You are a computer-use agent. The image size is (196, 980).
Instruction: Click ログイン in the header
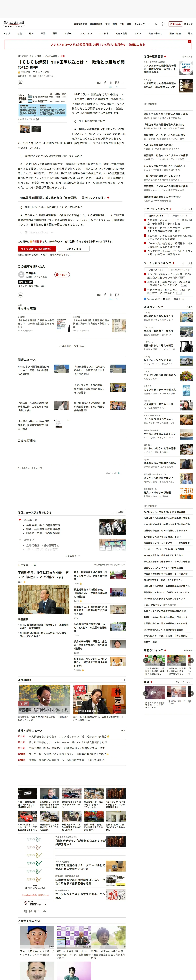coord(188,24)
